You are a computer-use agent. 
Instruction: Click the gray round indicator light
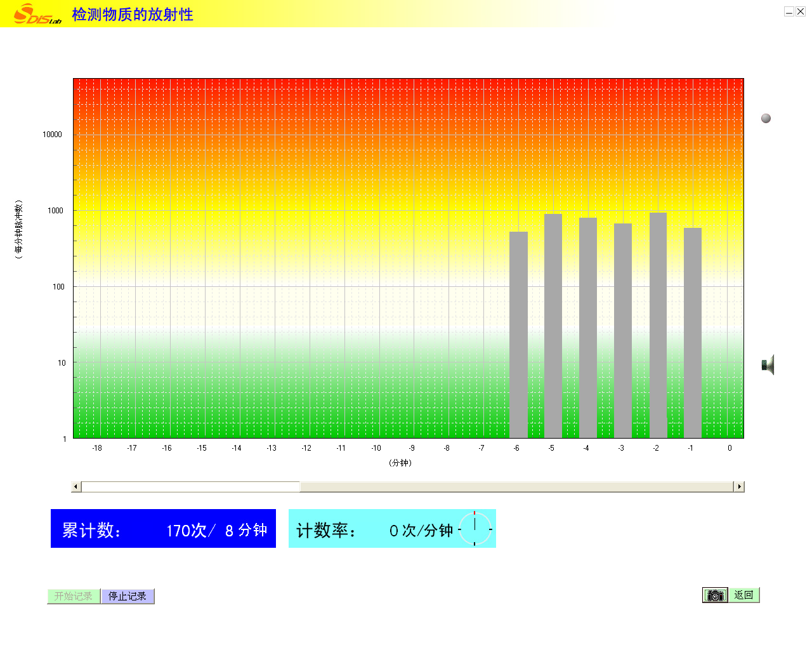point(766,119)
